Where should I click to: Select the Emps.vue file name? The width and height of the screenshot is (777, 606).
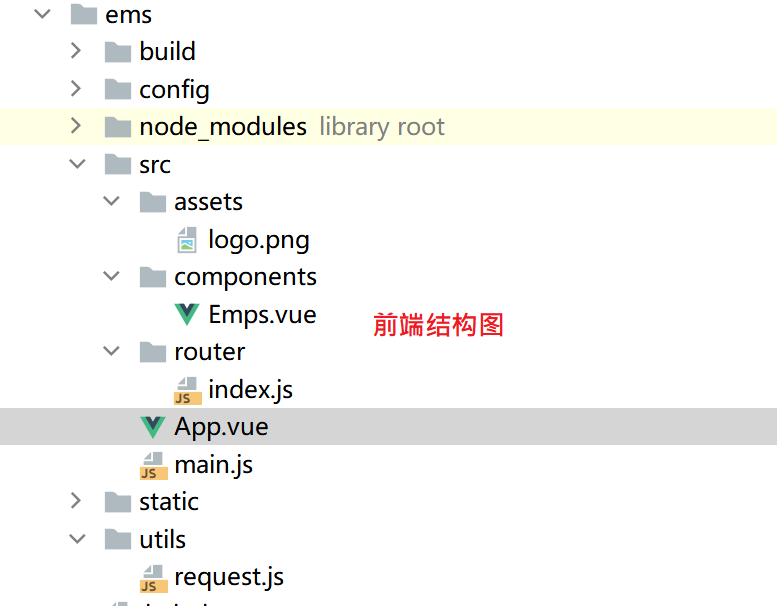pyautogui.click(x=262, y=314)
